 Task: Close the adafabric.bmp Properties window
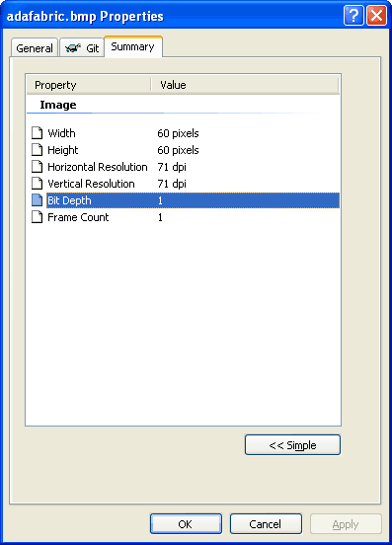point(377,15)
